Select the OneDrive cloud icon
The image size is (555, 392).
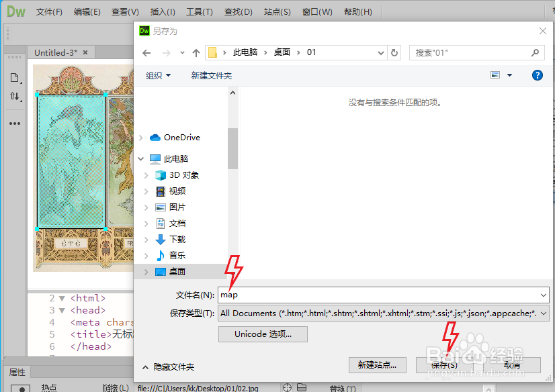(x=155, y=138)
